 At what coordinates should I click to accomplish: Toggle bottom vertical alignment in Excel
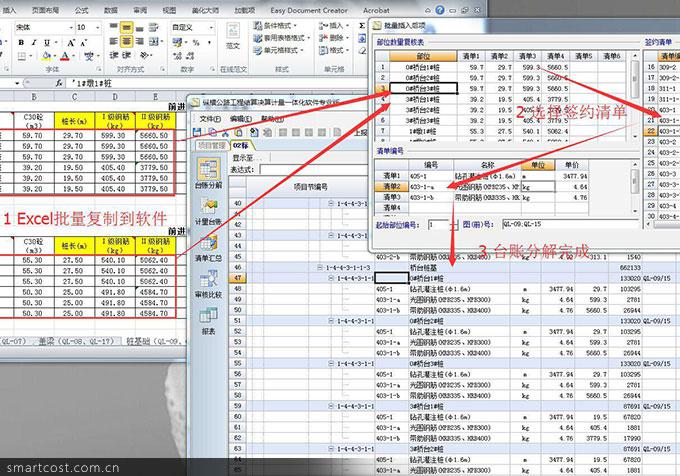140,28
